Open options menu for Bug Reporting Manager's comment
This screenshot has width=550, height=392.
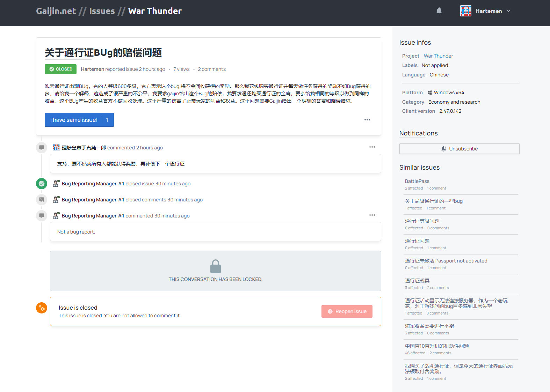click(372, 215)
